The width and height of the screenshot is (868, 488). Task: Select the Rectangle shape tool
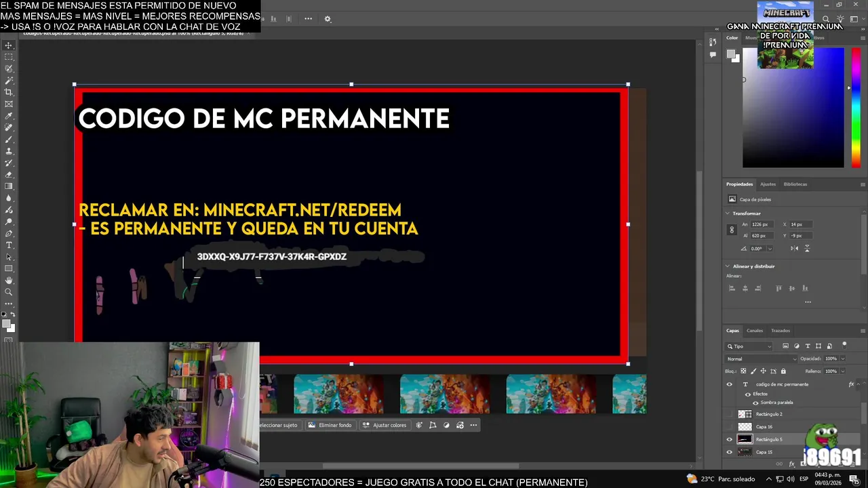pos(9,268)
